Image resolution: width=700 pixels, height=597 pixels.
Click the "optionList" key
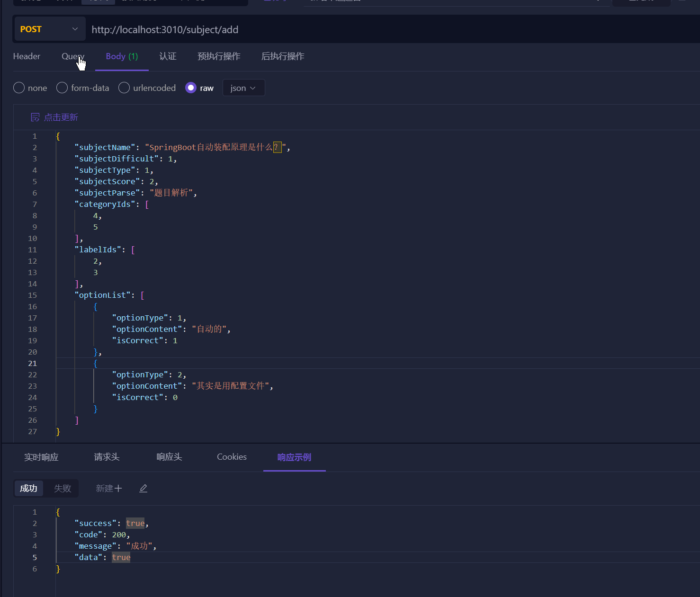click(x=102, y=295)
